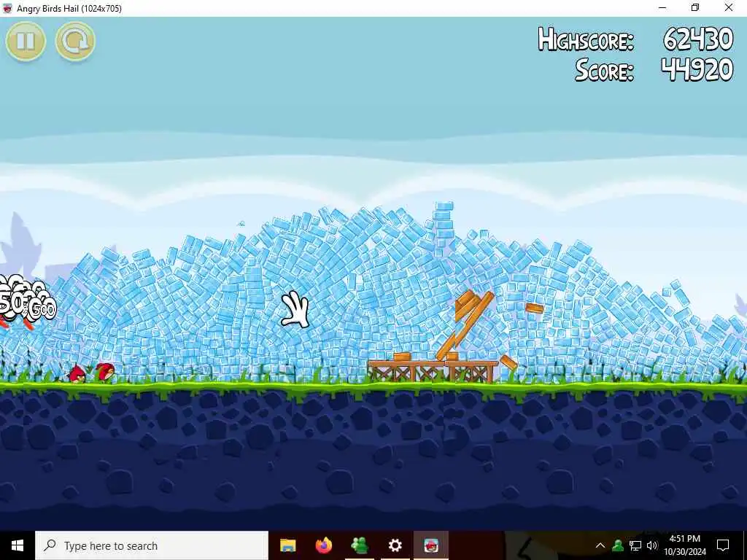
Task: Open the notification center icon
Action: click(723, 545)
